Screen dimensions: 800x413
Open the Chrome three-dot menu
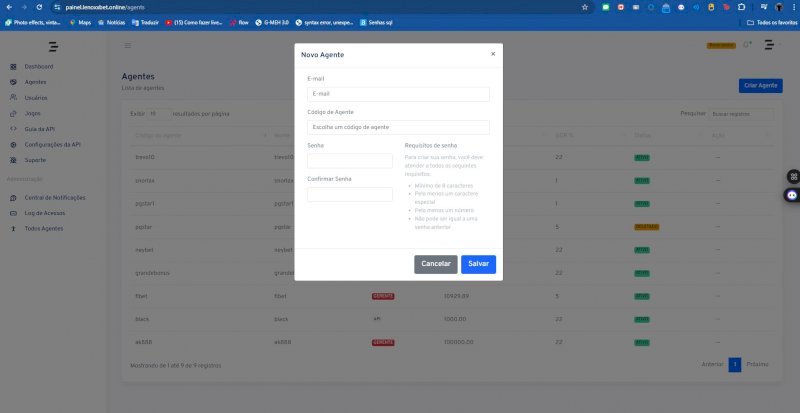(x=793, y=7)
